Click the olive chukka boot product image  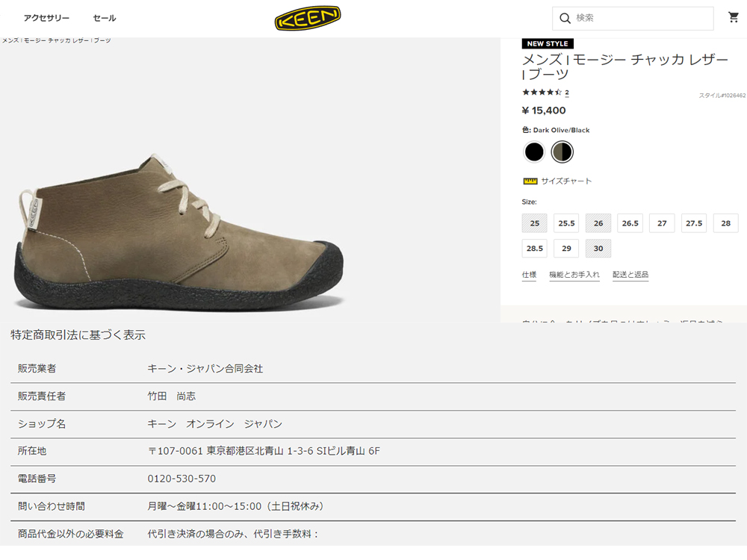click(x=179, y=232)
